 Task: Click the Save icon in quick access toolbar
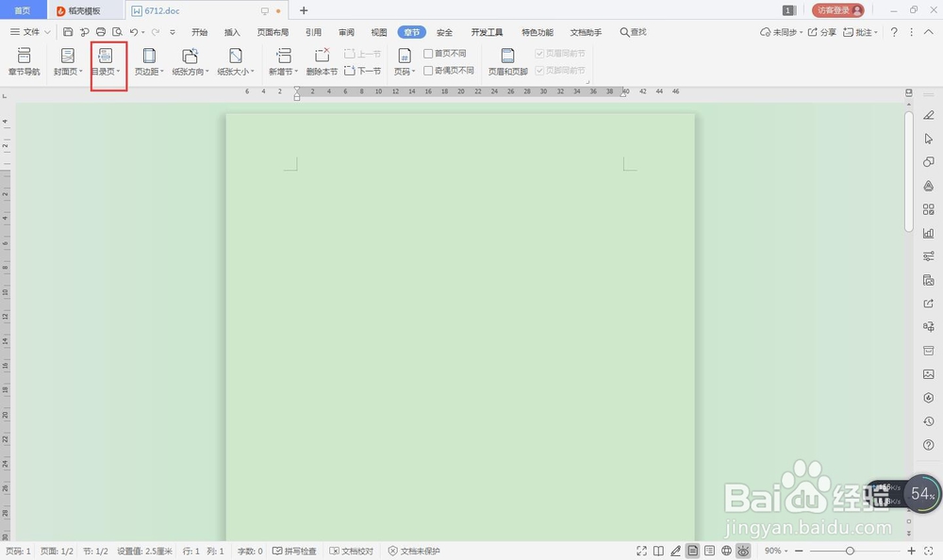tap(67, 31)
